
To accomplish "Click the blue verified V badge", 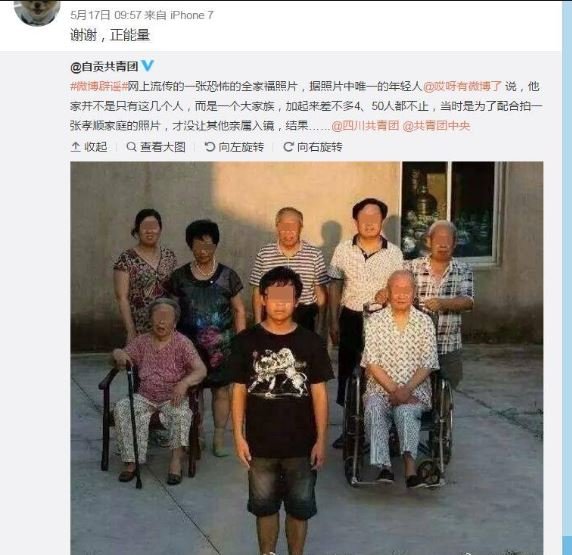I will click(x=147, y=66).
